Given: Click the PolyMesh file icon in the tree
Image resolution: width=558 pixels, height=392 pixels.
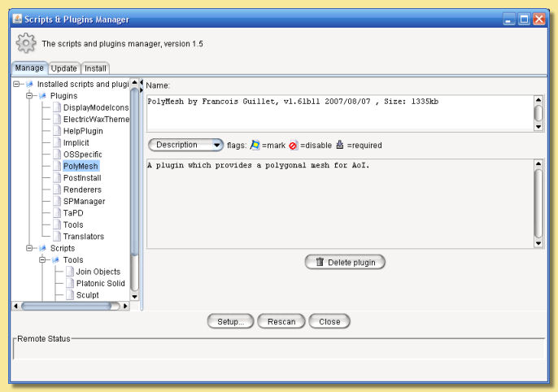Looking at the screenshot, I should (x=56, y=166).
